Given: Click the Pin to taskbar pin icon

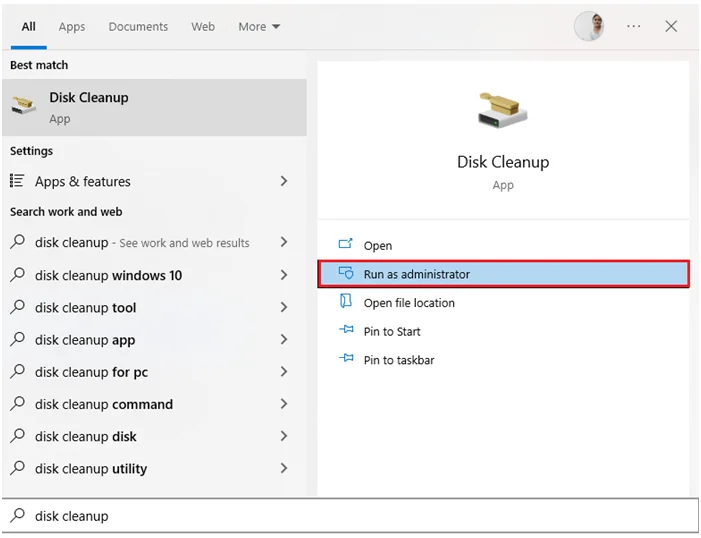Looking at the screenshot, I should coord(346,358).
